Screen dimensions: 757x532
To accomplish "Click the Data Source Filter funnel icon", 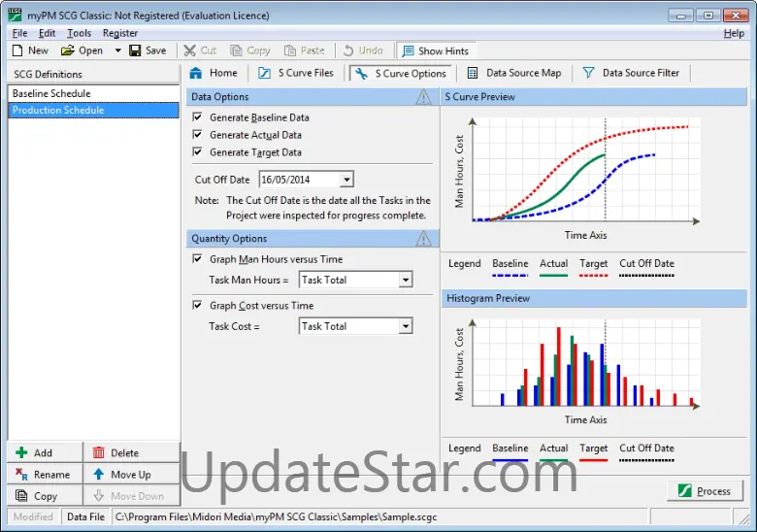I will 588,73.
